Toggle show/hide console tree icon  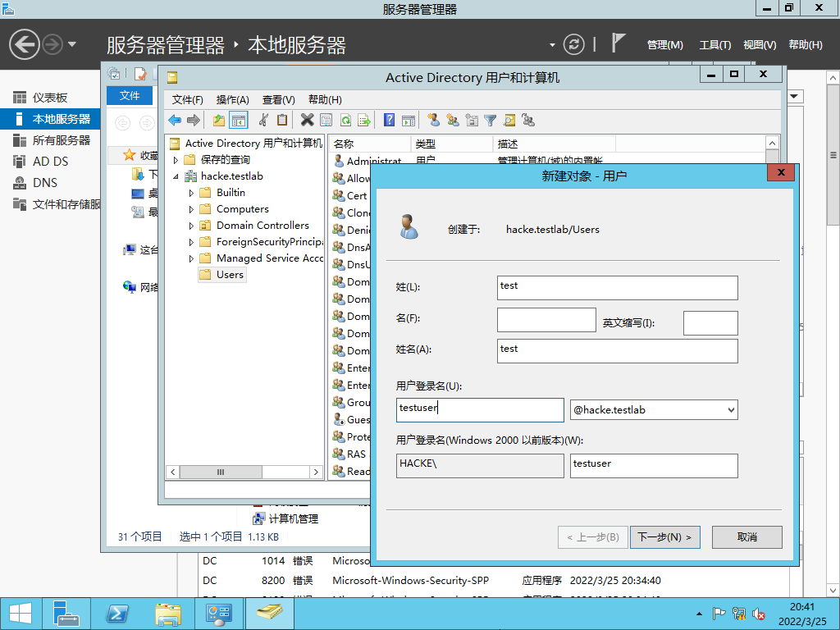pyautogui.click(x=239, y=121)
